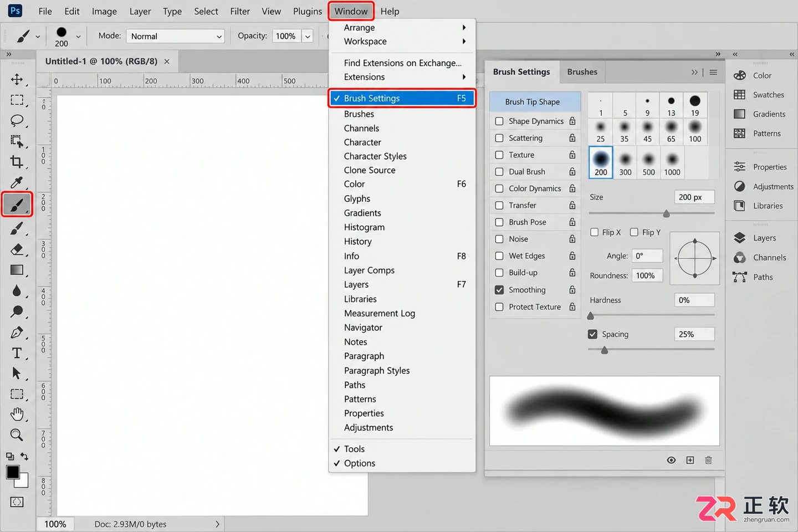This screenshot has width=798, height=532.
Task: Enable the Wet Edges checkbox
Action: (x=499, y=256)
